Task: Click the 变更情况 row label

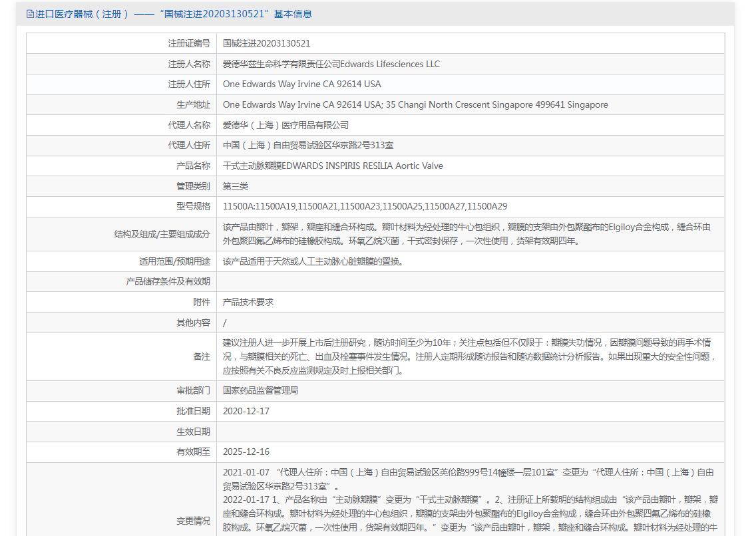Action: (x=193, y=521)
